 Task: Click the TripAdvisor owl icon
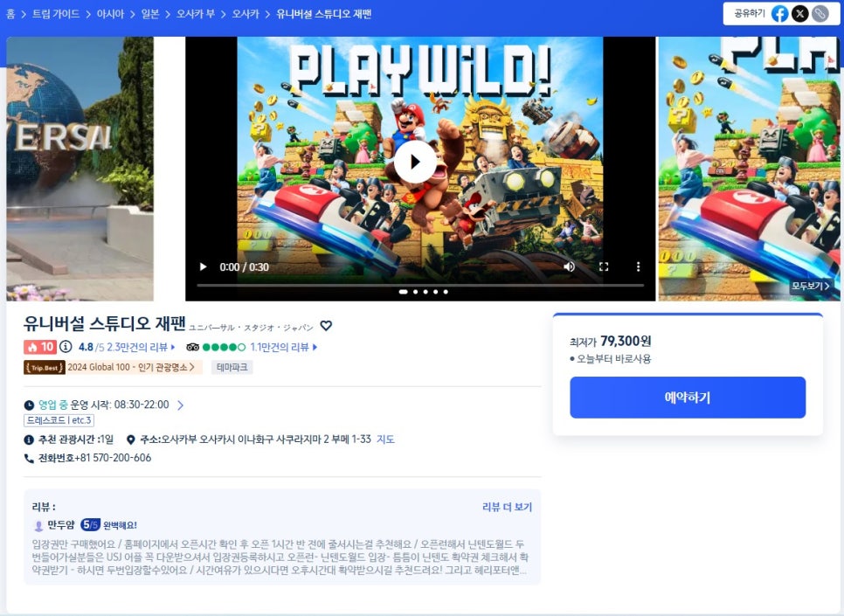pyautogui.click(x=193, y=347)
